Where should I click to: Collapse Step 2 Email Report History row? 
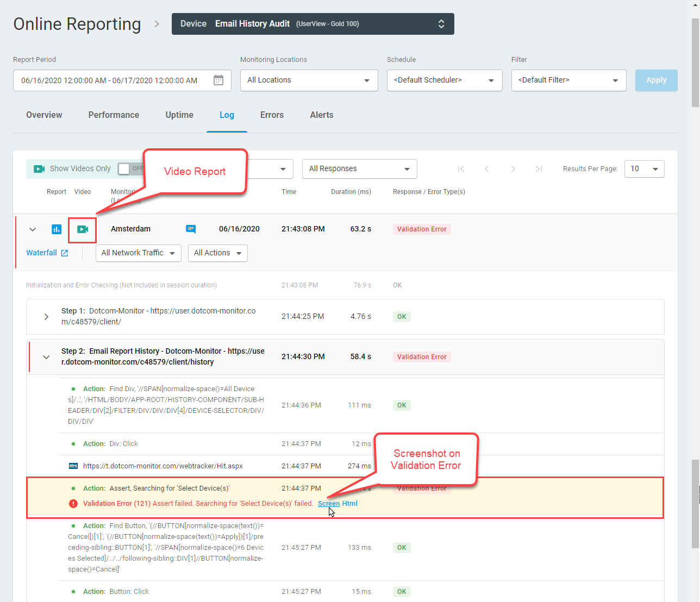pyautogui.click(x=46, y=357)
